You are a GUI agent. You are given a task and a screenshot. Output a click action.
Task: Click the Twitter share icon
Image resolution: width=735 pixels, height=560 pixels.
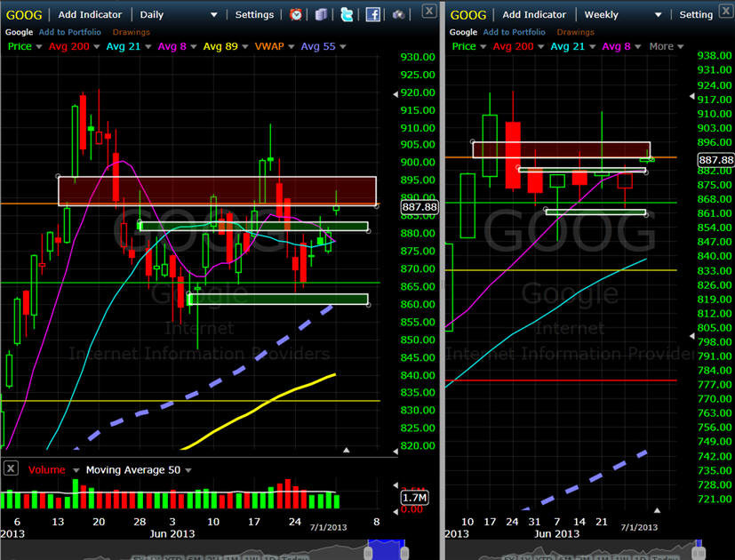click(x=347, y=14)
